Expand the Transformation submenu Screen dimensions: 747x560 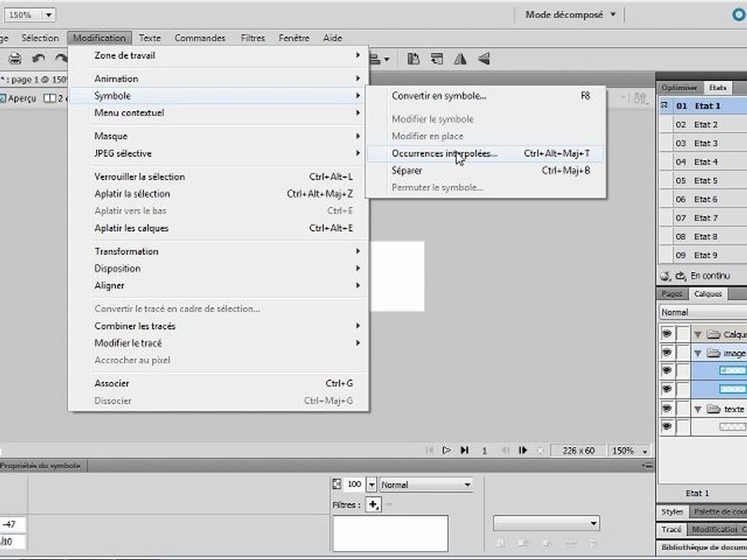pyautogui.click(x=219, y=251)
